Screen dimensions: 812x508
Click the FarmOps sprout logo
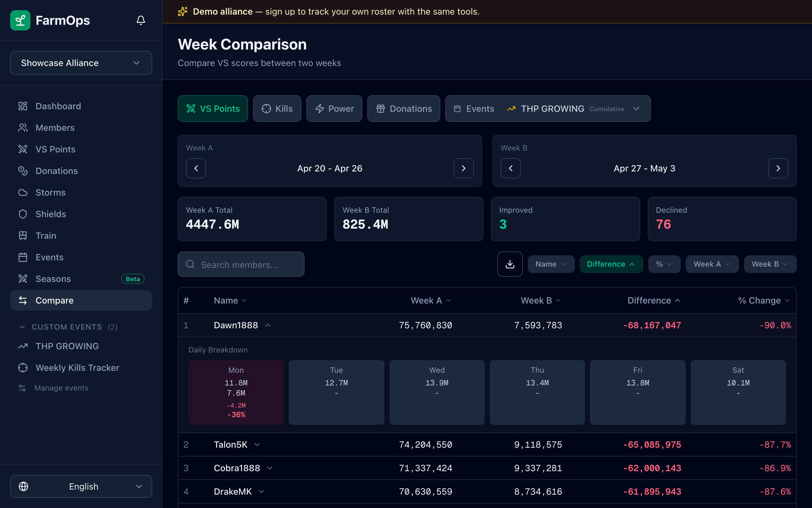coord(20,20)
